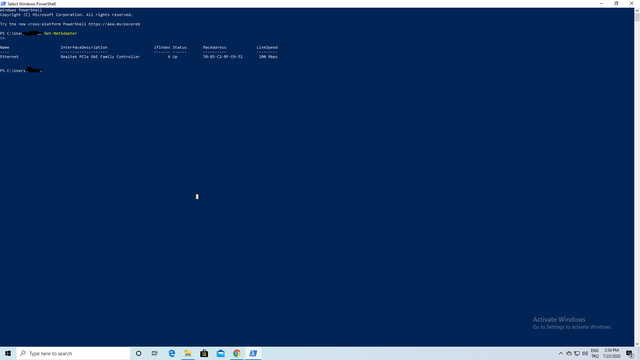
Task: Click the Ethernet adapter name
Action: [x=9, y=57]
